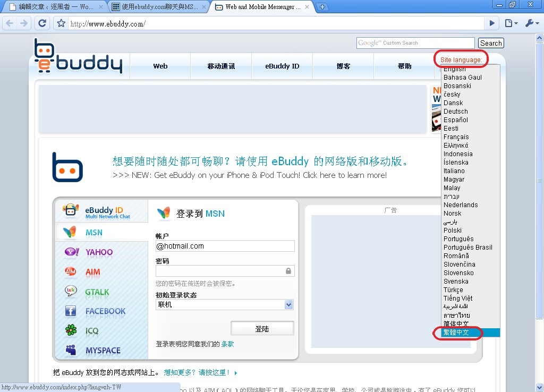Click the eBuddy logo in the header
Viewport: 544px width, 392px height.
pyautogui.click(x=78, y=56)
